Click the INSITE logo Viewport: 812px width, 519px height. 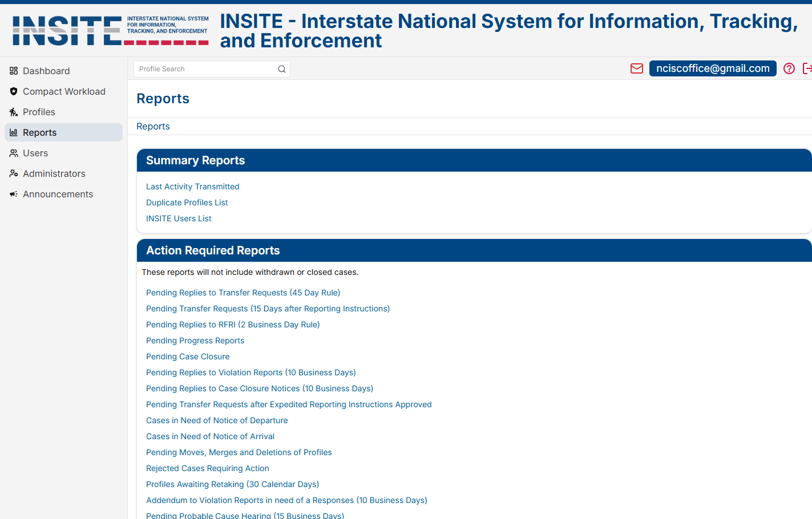click(x=111, y=30)
